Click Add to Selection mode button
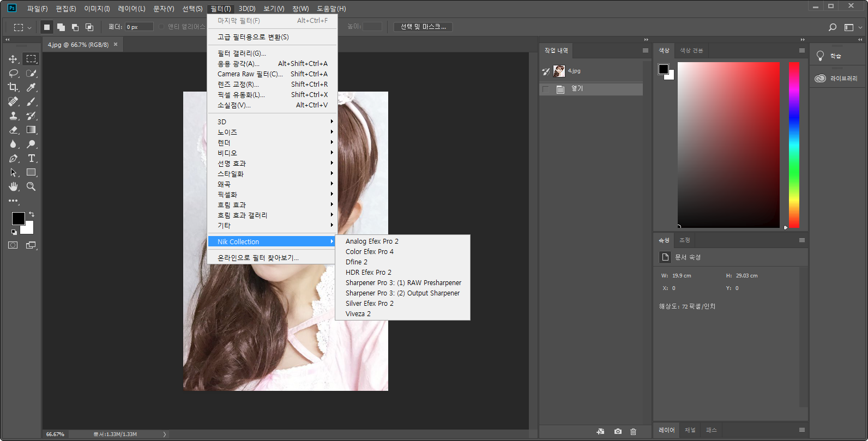Image resolution: width=868 pixels, height=441 pixels. 61,27
